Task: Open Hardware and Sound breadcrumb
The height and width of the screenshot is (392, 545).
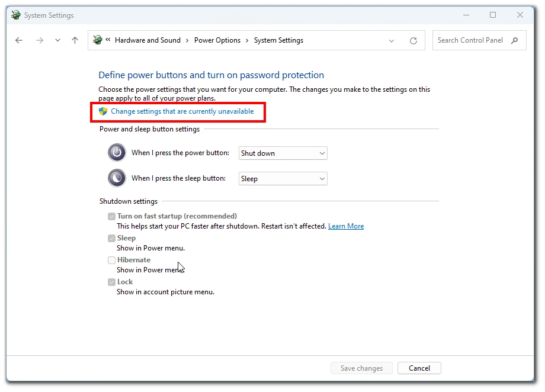Action: click(148, 40)
